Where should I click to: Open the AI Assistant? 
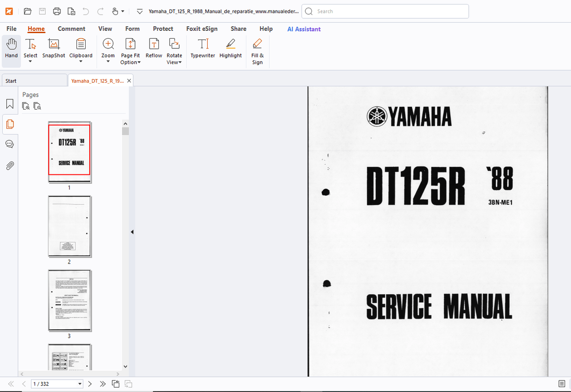pyautogui.click(x=303, y=29)
